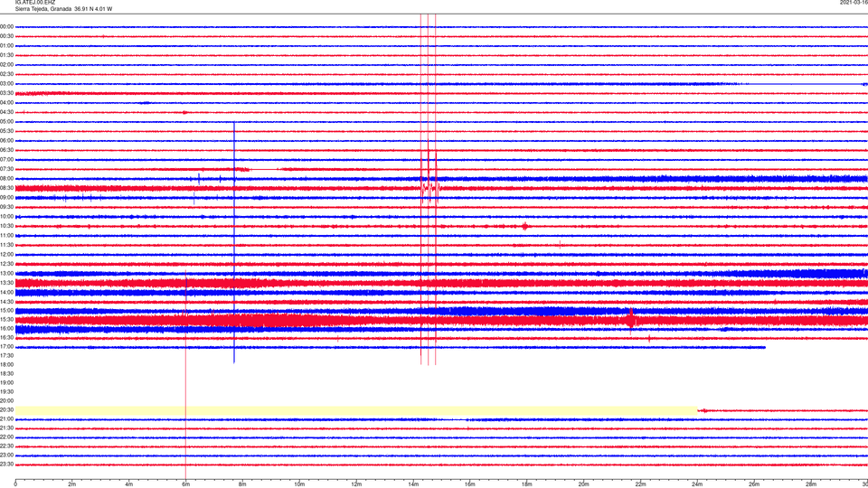
Task: Select the 15:00 row time label
Action: [x=6, y=310]
